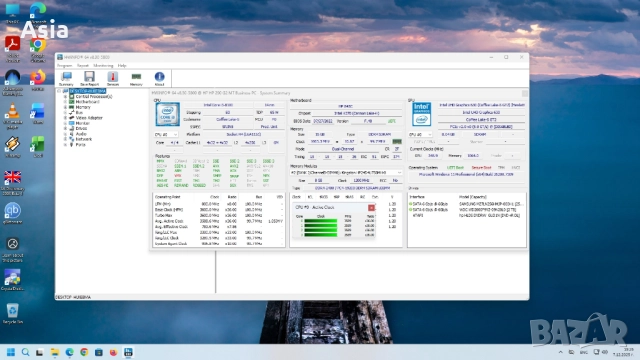
Task: Open the Recycle Bin
Action: coord(13,313)
